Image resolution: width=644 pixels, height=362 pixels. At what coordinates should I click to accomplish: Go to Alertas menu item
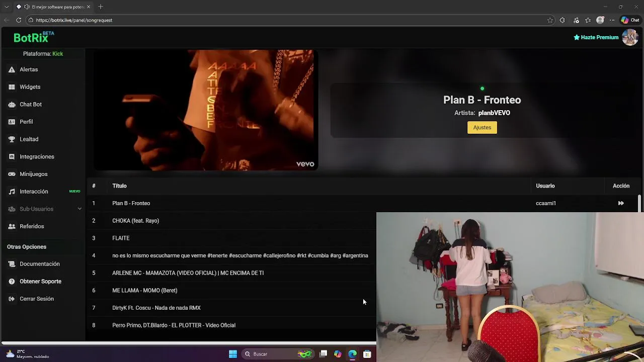[x=29, y=69]
